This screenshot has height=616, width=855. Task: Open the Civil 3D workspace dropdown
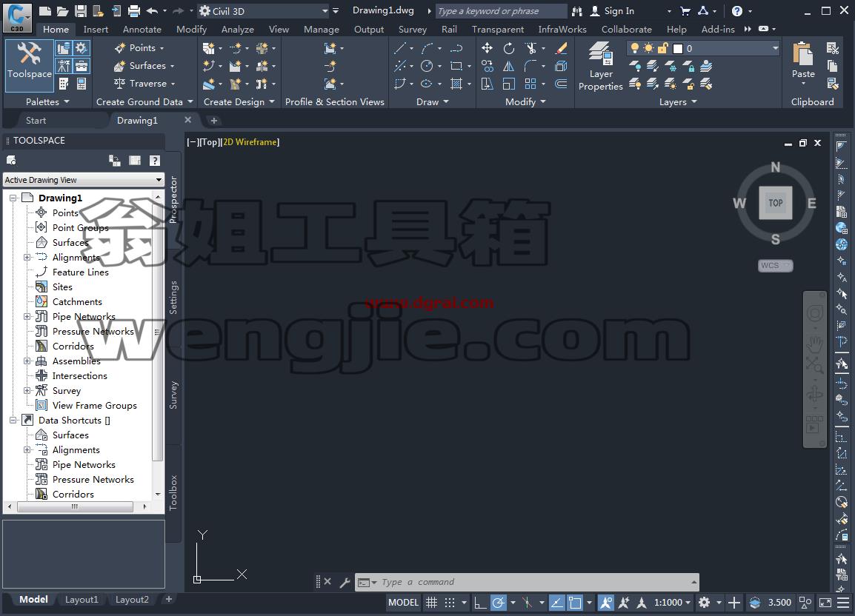[263, 11]
